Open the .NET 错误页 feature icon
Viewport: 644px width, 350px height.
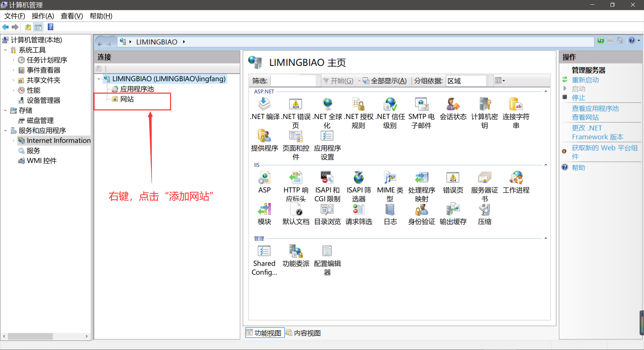pyautogui.click(x=296, y=104)
